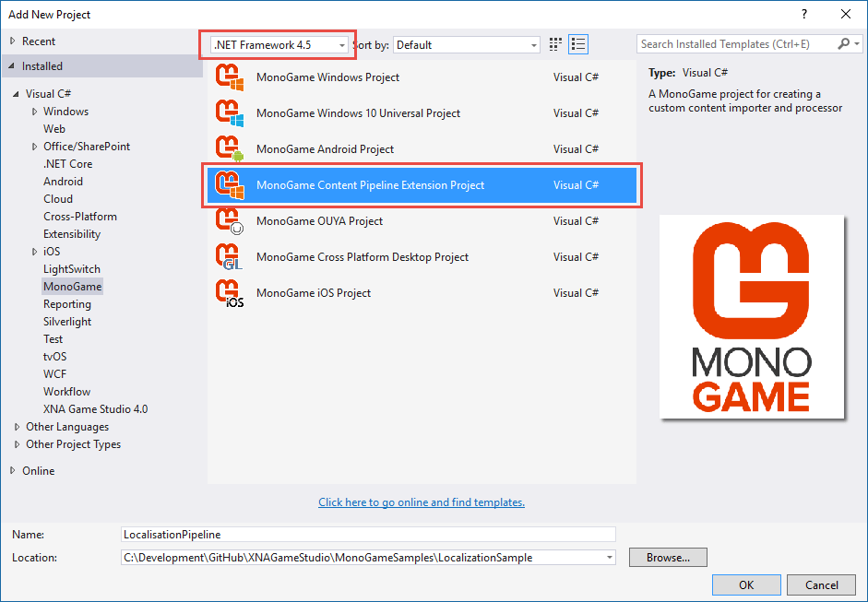The height and width of the screenshot is (602, 868).
Task: Select the WCF category
Action: click(x=54, y=374)
